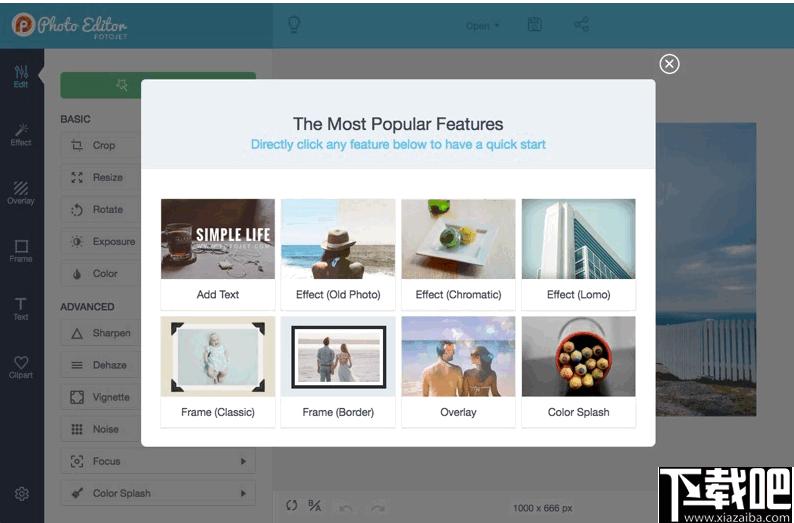Open the Edit sidebar tab
Viewport: 794px width, 523px height.
point(21,77)
